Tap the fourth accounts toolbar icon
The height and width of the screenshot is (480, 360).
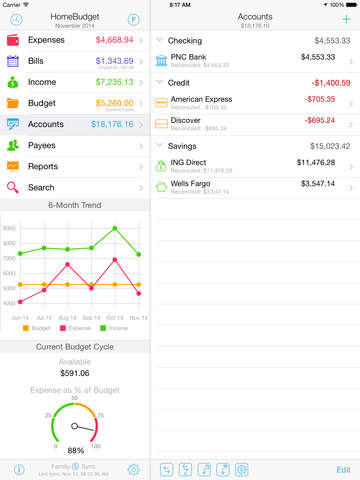223,470
